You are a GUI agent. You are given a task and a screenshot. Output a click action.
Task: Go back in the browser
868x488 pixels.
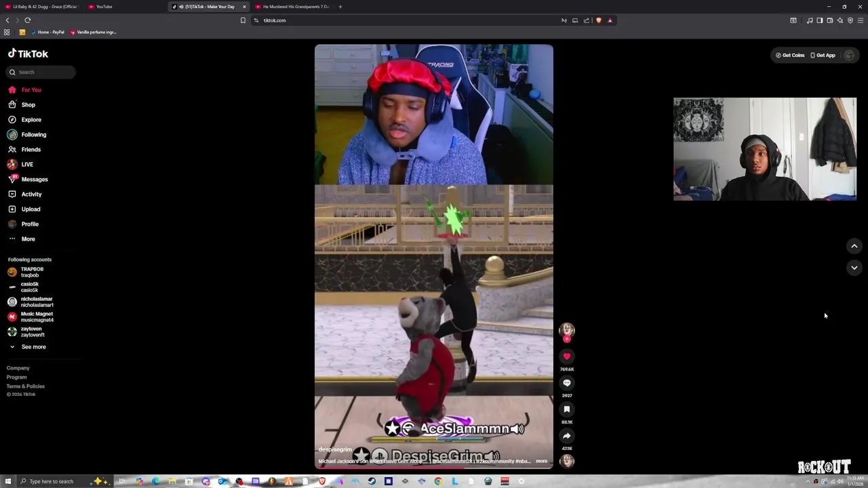(x=7, y=20)
